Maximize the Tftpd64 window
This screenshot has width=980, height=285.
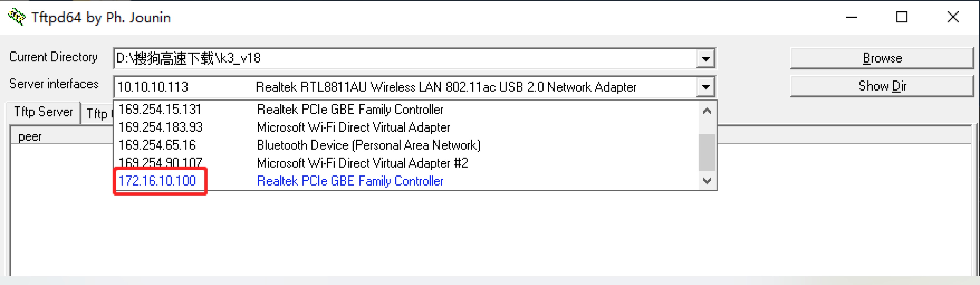[x=902, y=17]
